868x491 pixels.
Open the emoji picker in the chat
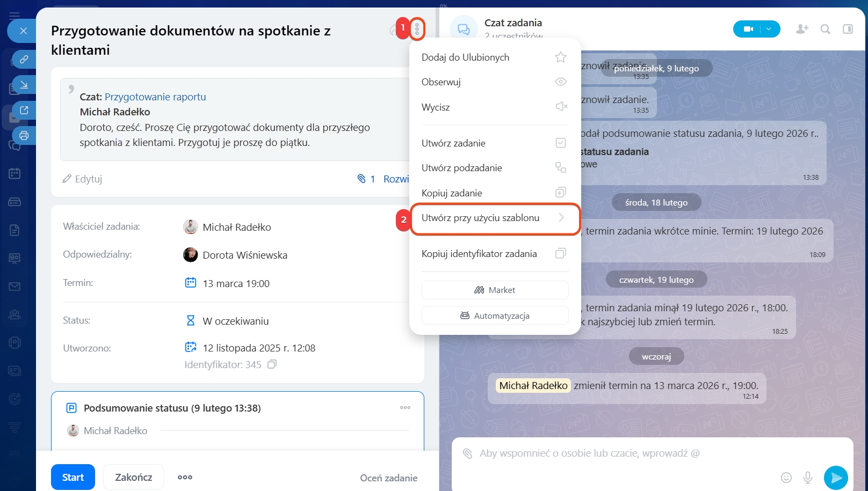point(786,478)
